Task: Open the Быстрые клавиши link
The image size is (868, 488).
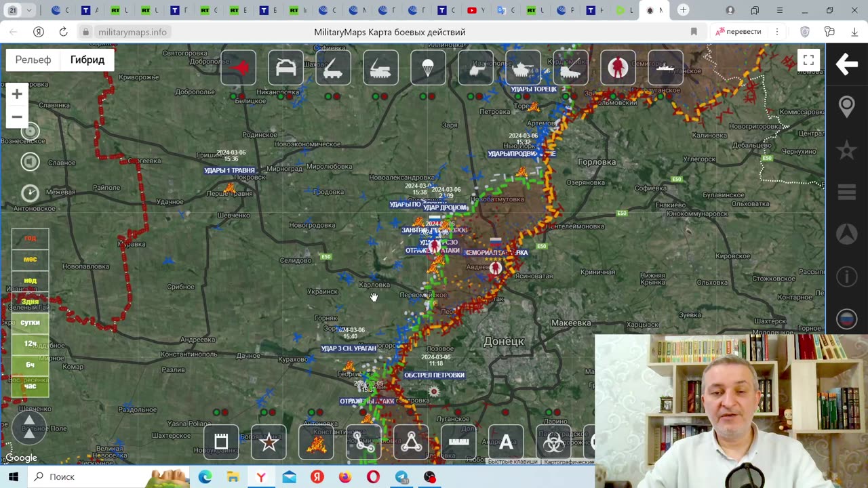Action: [513, 462]
